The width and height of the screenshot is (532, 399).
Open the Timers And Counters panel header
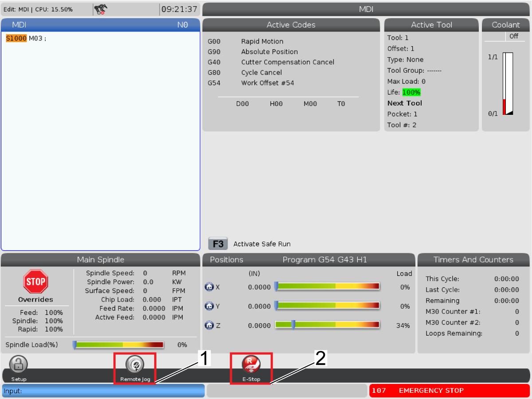[x=473, y=260]
